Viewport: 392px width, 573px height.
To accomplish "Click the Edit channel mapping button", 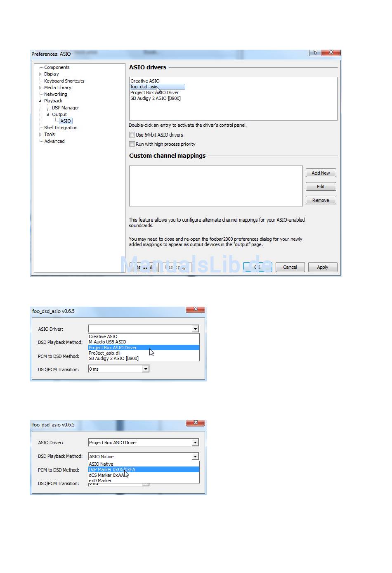I will [321, 187].
